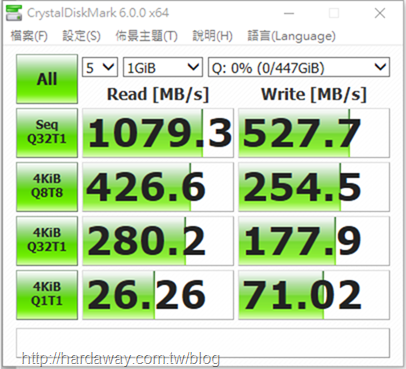Open the 佈景主題(T) menu
This screenshot has height=369, width=406.
tap(147, 36)
